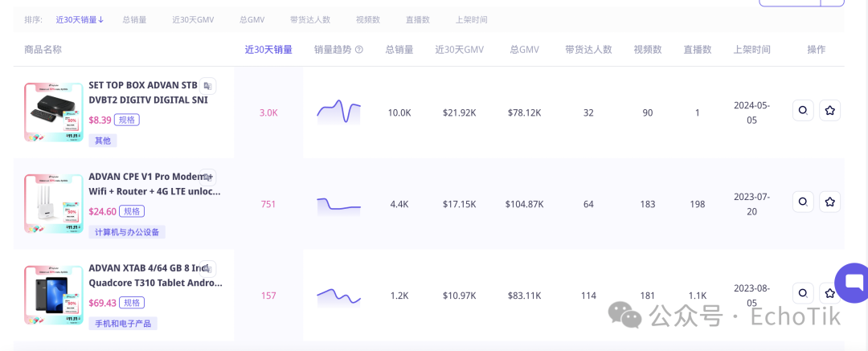Star the ADVAN CPE V1 Pro Modem product
868x351 pixels.
click(x=829, y=202)
